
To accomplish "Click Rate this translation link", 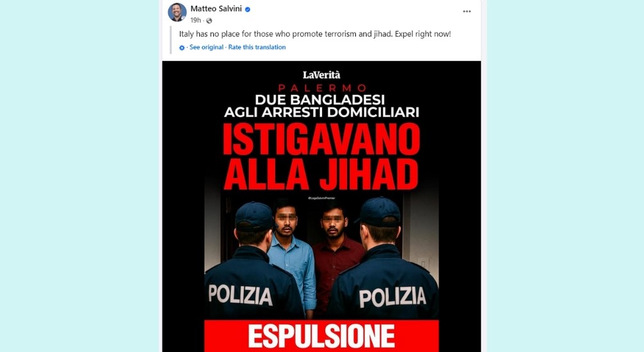I will [x=257, y=47].
